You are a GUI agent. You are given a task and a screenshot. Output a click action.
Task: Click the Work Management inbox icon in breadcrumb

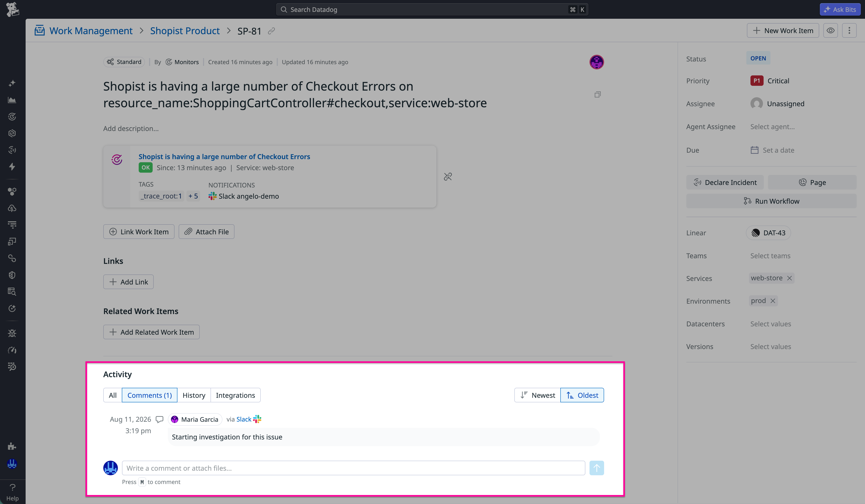[40, 31]
